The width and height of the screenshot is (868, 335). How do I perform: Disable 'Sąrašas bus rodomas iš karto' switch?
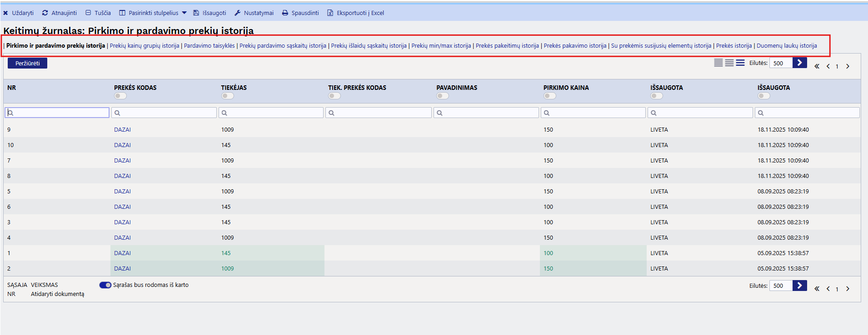tap(105, 285)
